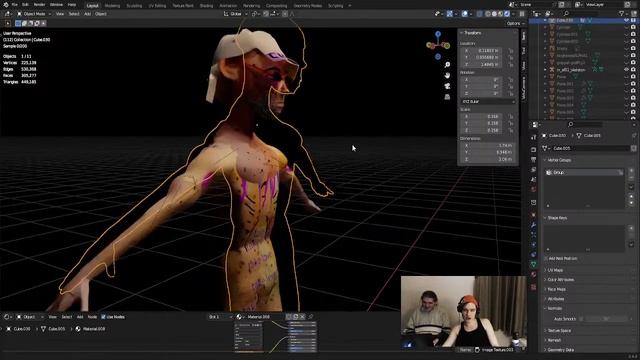Click the zoom magnifier viewport navigation icon
The height and width of the screenshot is (360, 640).
[x=447, y=65]
